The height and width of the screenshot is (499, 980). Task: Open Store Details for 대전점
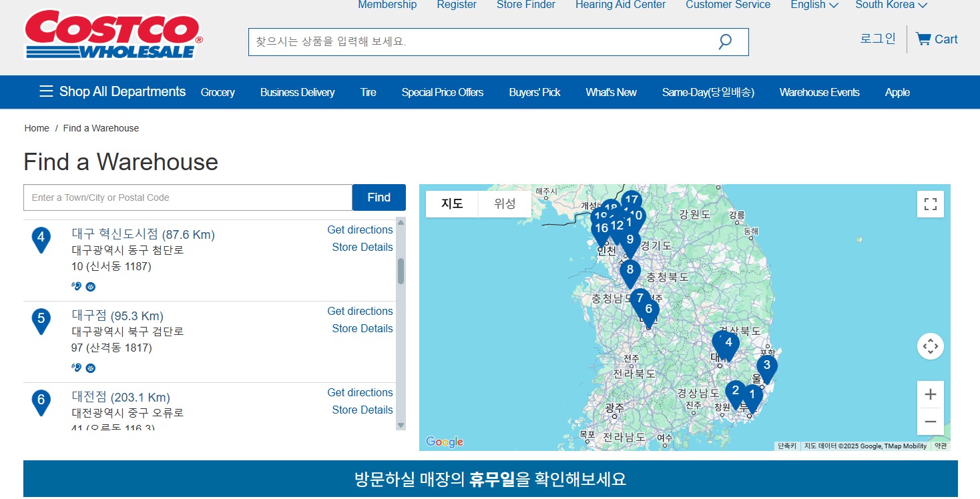pos(362,410)
